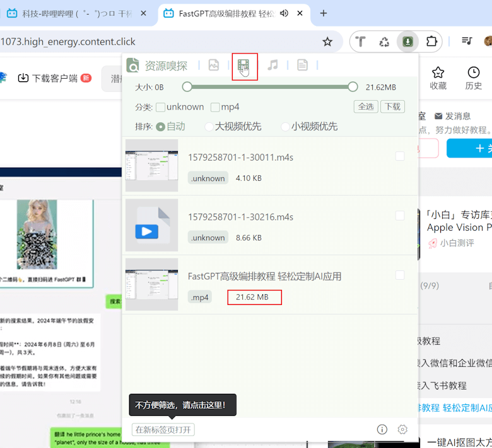Click the highlighted 教程 轻松定制AI playlist link
Viewport: 492px width, 448px height.
click(454, 408)
